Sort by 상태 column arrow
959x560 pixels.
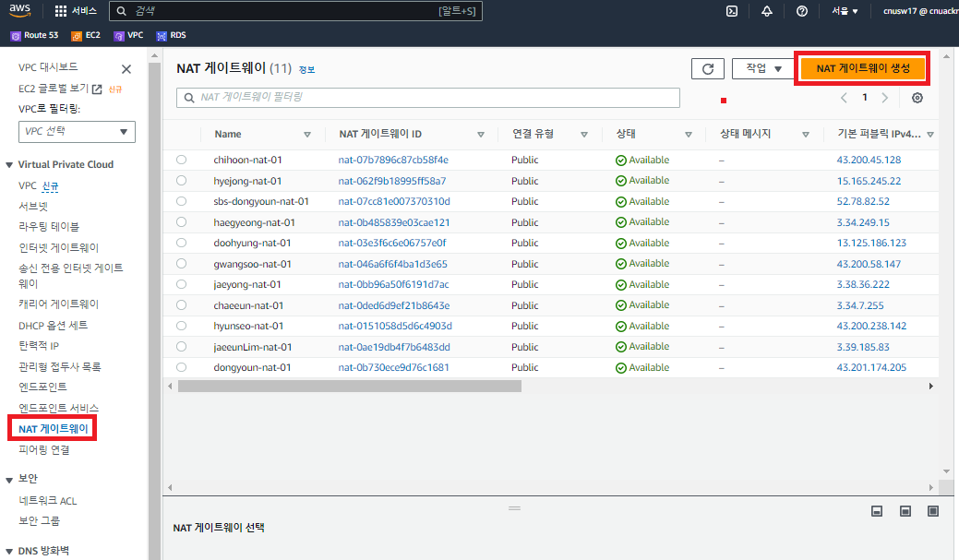688,135
